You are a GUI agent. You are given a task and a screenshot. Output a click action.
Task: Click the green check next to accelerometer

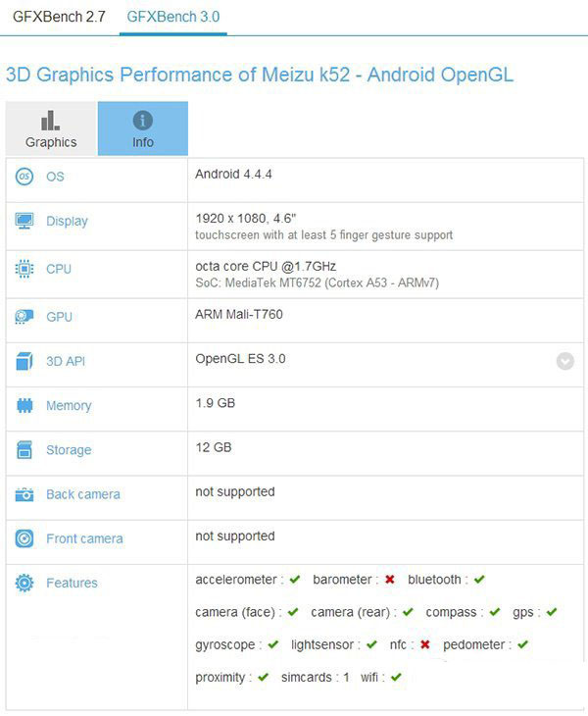295,580
